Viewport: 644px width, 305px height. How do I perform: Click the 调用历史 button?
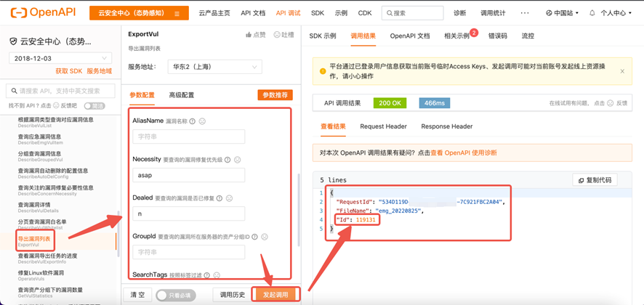point(233,295)
